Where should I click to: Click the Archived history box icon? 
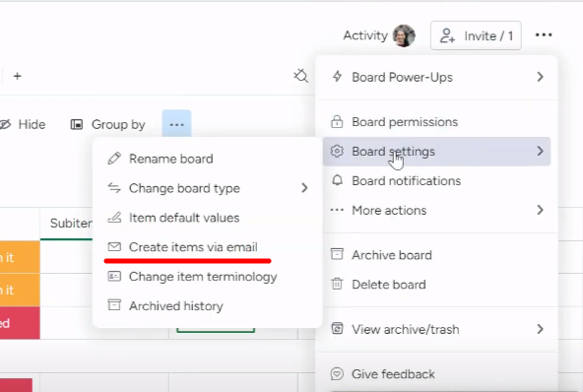pyautogui.click(x=114, y=304)
